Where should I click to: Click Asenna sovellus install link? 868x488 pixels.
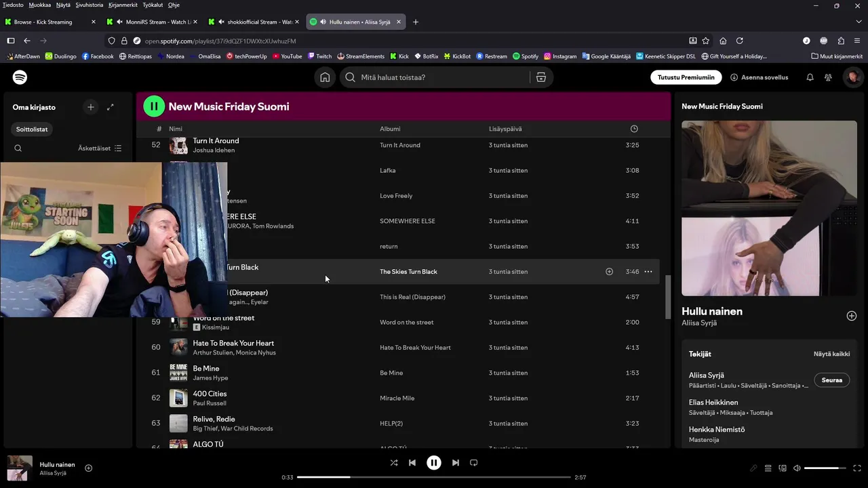point(759,77)
